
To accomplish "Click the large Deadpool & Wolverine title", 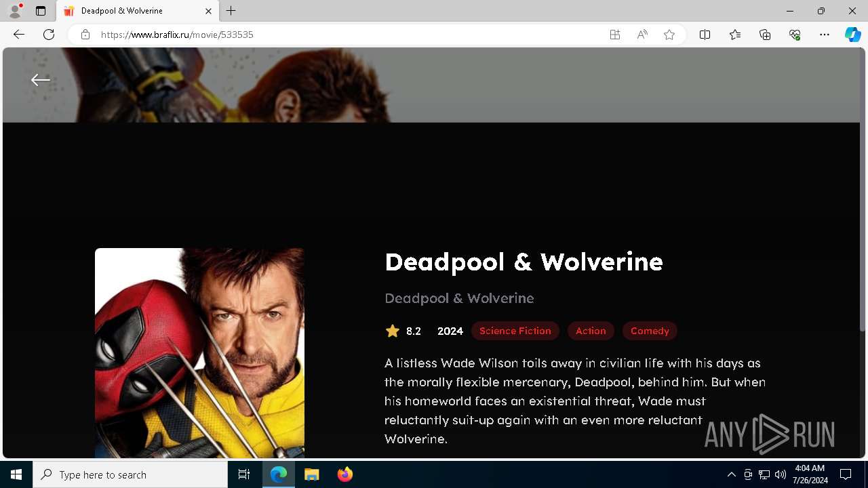I will tap(524, 262).
